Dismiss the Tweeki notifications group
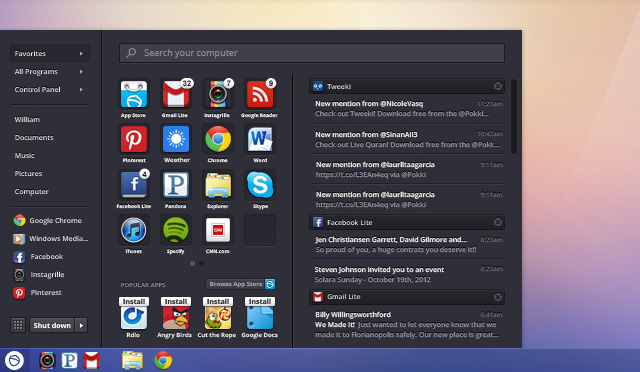This screenshot has height=372, width=640. click(x=498, y=86)
